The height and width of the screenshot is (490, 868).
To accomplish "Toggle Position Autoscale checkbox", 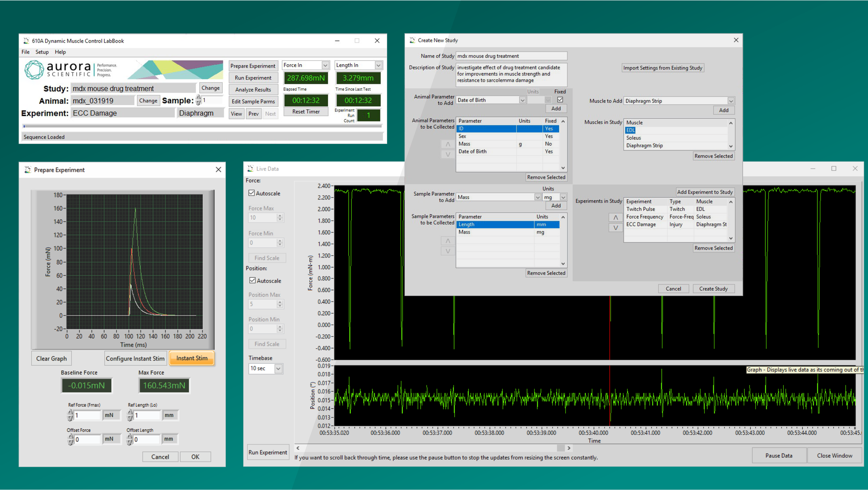I will (x=252, y=280).
